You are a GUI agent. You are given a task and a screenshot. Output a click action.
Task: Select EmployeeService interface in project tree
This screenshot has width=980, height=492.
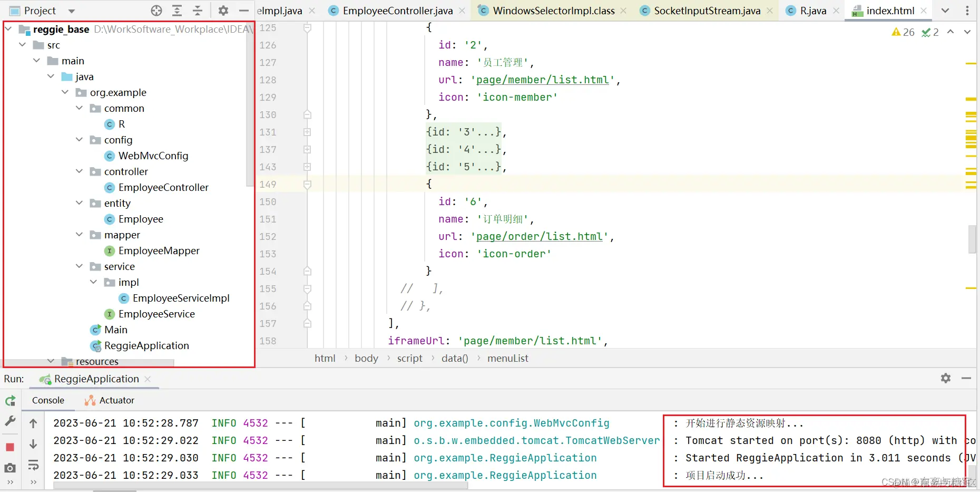[x=156, y=314]
